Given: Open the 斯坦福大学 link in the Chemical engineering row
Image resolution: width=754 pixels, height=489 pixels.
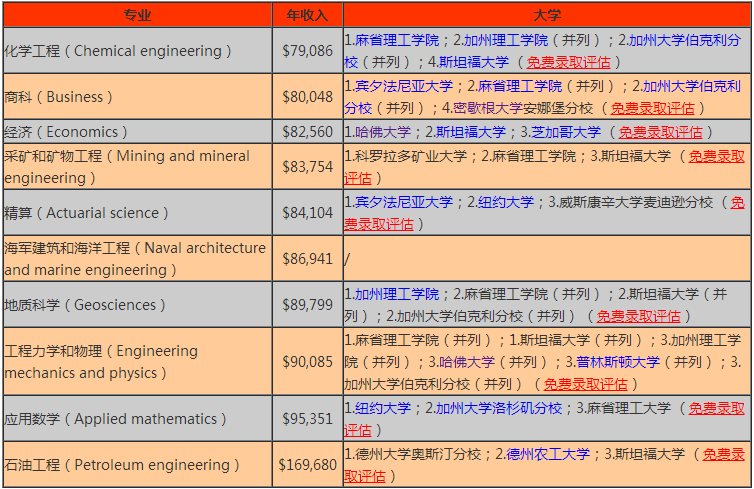Looking at the screenshot, I should (474, 62).
